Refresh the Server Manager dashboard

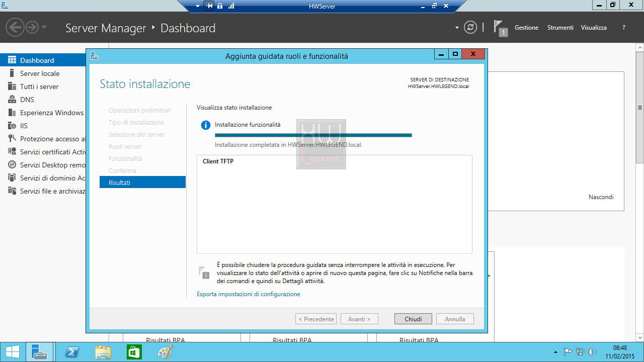click(x=470, y=28)
